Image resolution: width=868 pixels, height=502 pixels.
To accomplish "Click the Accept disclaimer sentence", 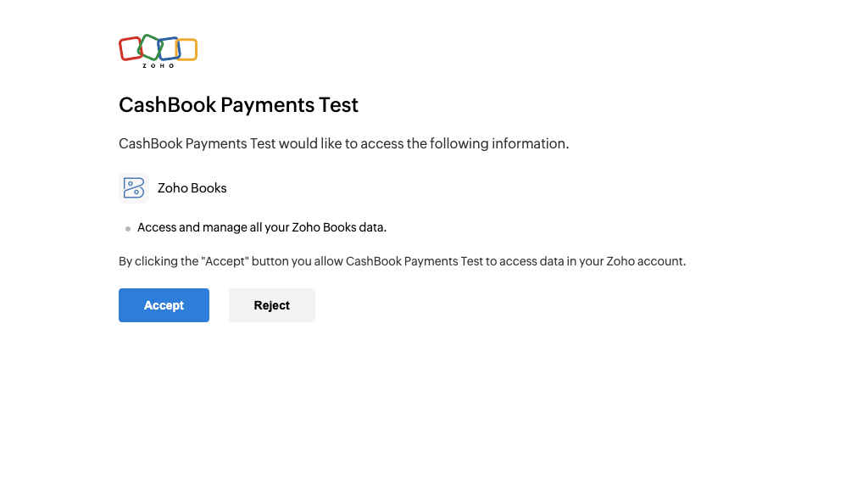I will click(x=403, y=260).
